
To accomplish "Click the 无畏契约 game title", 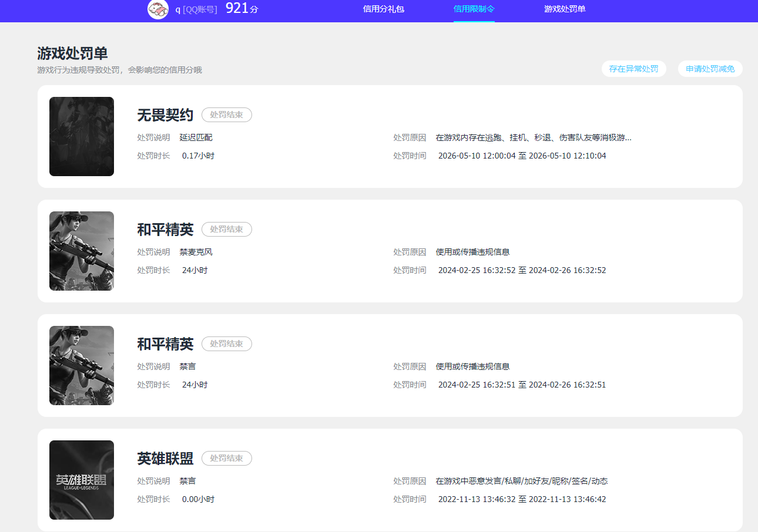I will pos(165,115).
